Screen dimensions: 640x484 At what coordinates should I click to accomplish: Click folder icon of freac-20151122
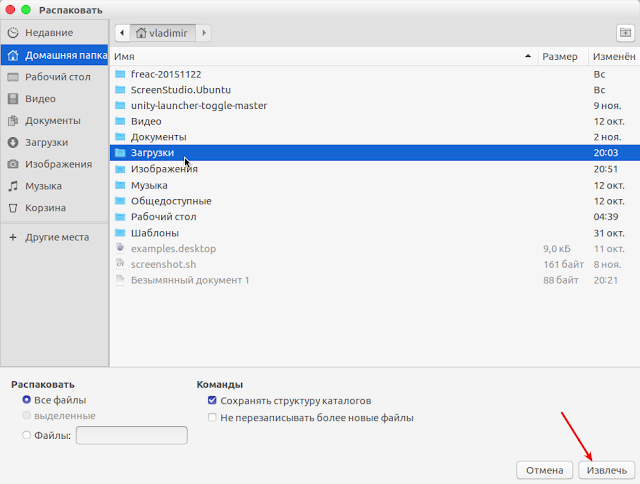pyautogui.click(x=120, y=74)
